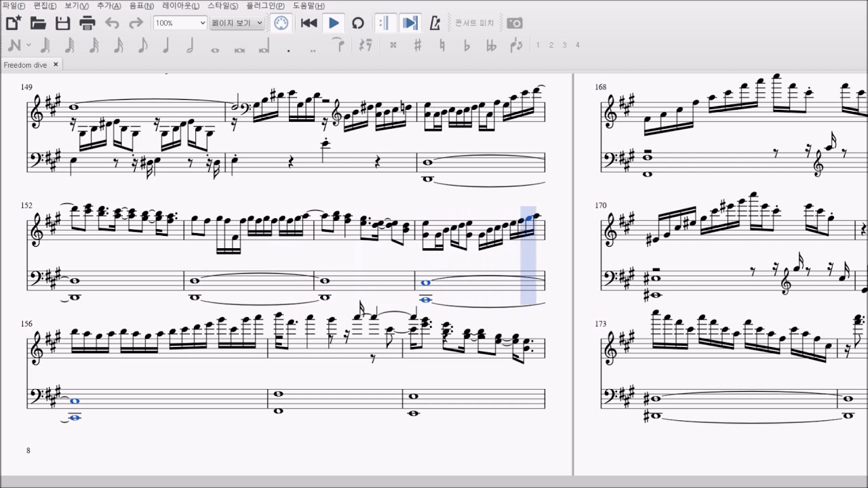The height and width of the screenshot is (488, 868).
Task: Click measure number 168 on the right page
Action: click(x=601, y=87)
